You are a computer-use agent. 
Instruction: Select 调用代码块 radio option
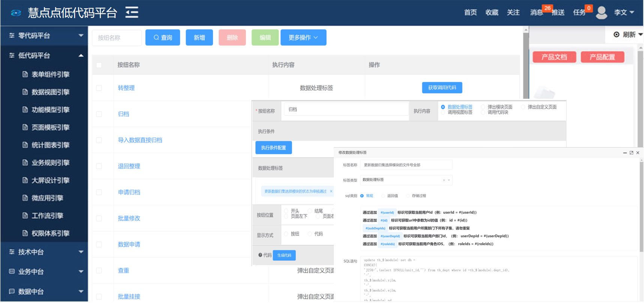(x=483, y=112)
